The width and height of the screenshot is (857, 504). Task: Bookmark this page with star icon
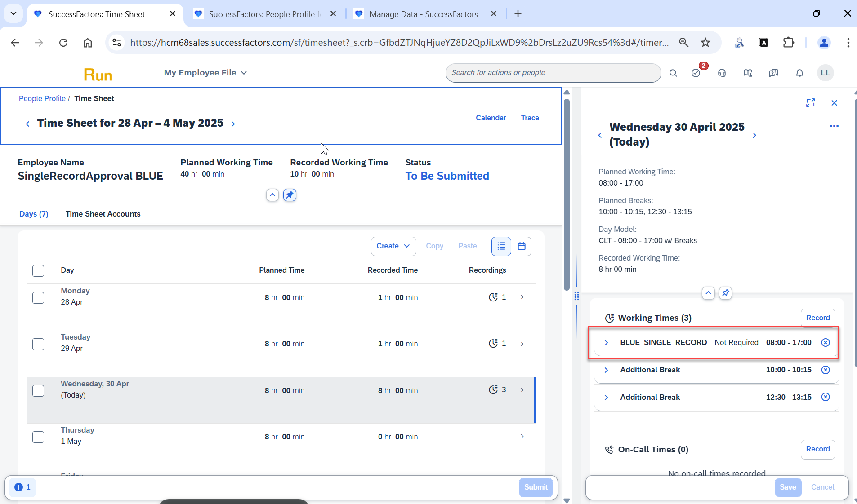(705, 43)
